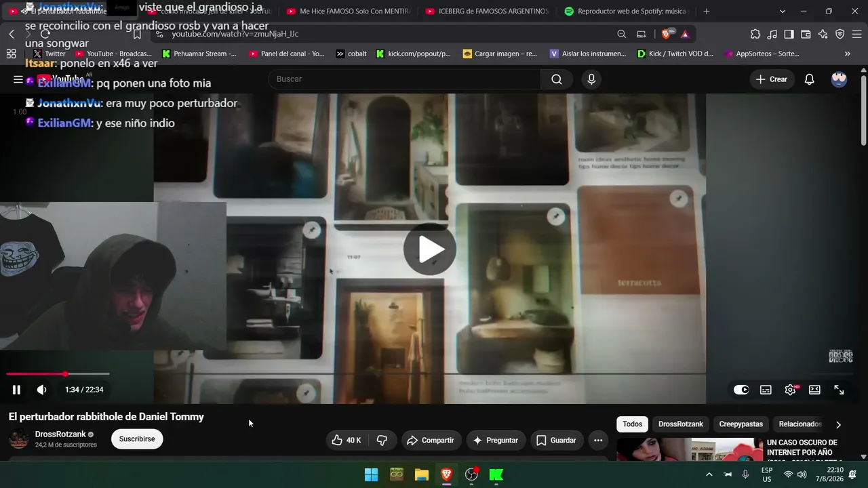Open the AppSorteos bookmark
Screen dimensions: 868x488
click(762, 54)
